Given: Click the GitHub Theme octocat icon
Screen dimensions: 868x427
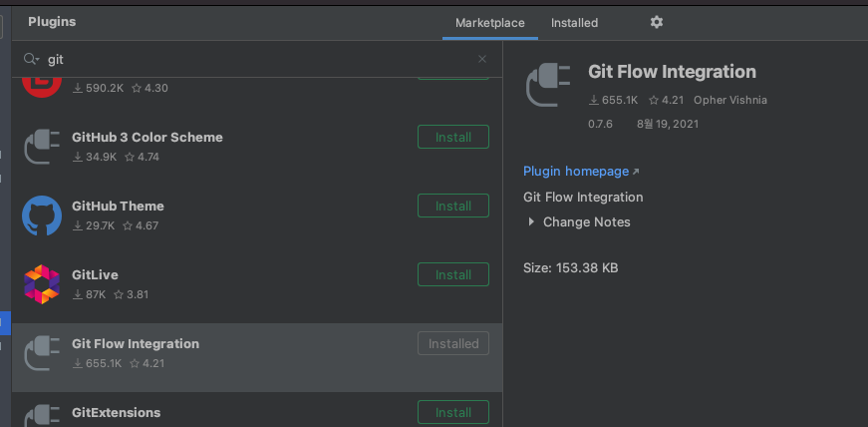Looking at the screenshot, I should 42,215.
